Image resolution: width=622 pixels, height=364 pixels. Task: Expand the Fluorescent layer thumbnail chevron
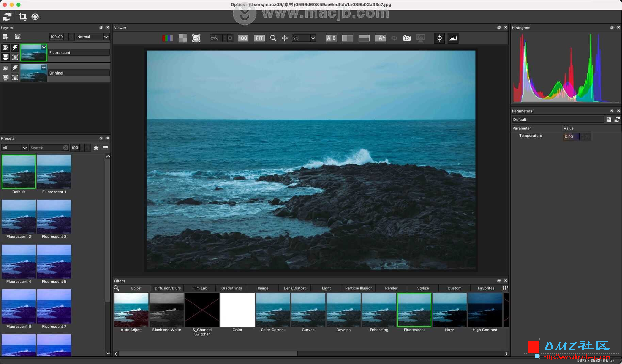[44, 47]
